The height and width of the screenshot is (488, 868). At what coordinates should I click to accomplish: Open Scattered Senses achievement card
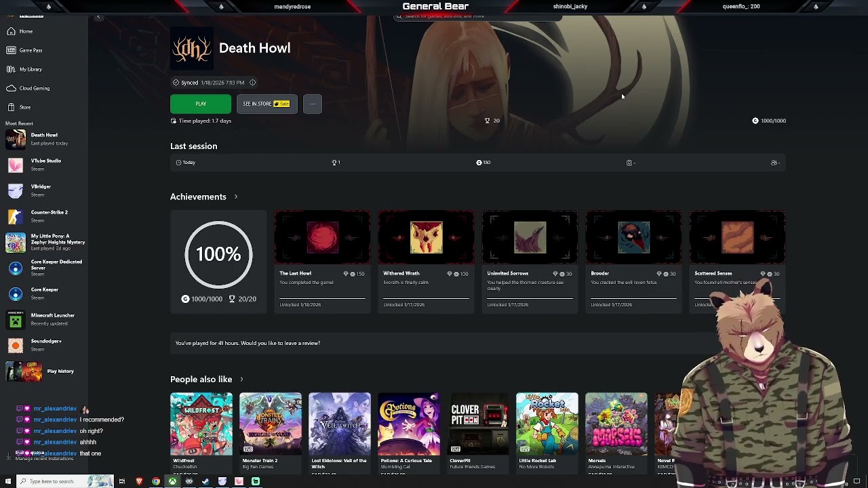point(737,262)
